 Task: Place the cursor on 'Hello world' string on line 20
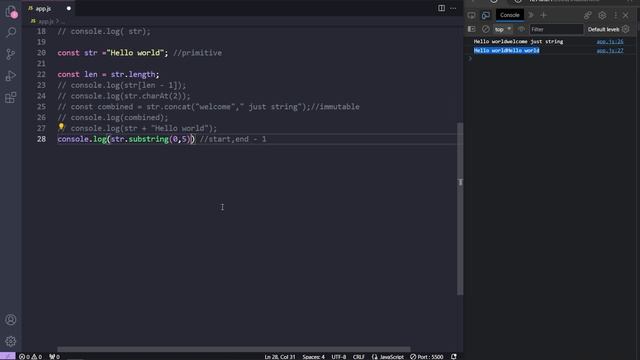tap(135, 53)
